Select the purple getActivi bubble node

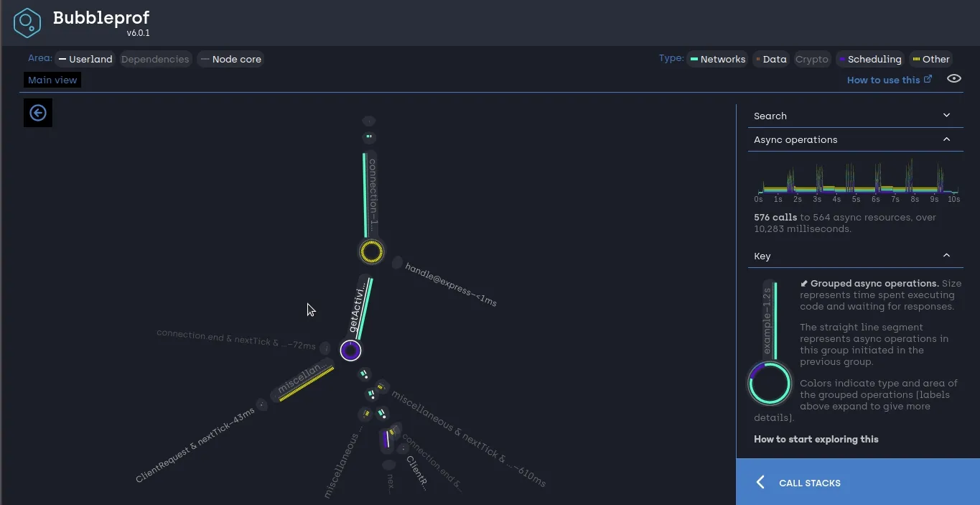[350, 351]
